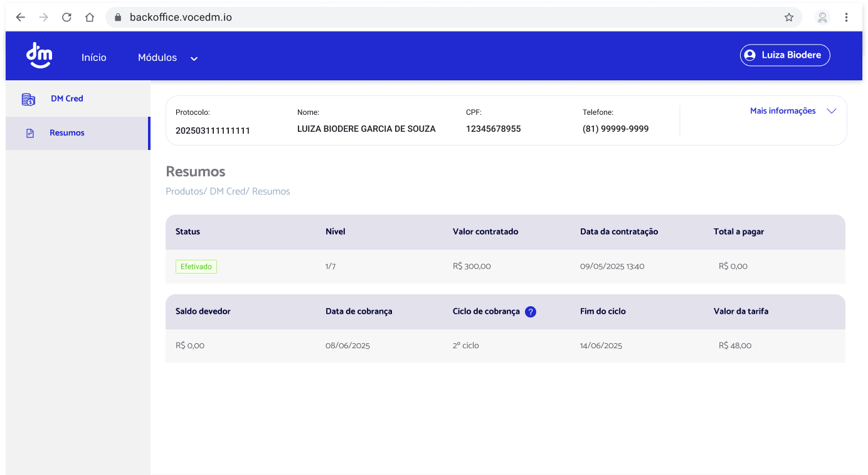Expand the Módulos dropdown chevron

pos(193,58)
